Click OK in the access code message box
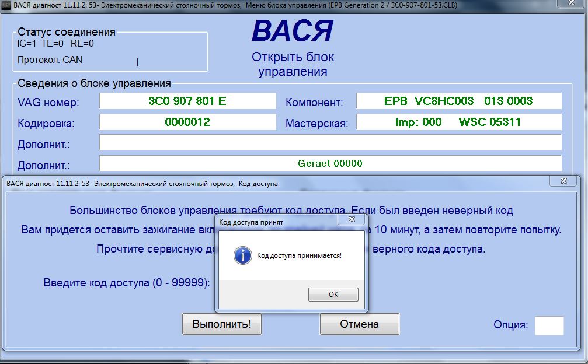This screenshot has width=588, height=364. [x=333, y=295]
